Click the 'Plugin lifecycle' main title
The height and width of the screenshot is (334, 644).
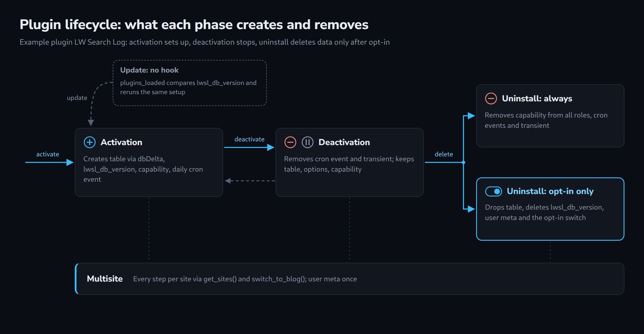coord(194,25)
